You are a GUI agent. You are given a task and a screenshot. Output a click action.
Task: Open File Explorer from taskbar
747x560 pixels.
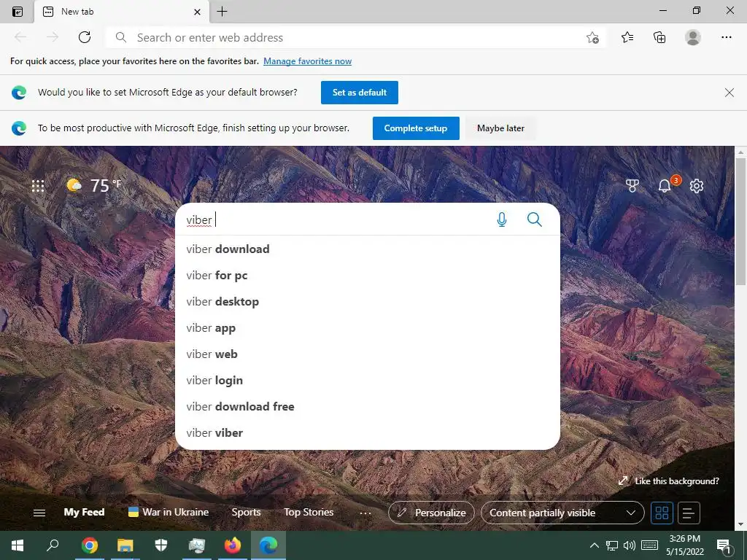tap(125, 545)
